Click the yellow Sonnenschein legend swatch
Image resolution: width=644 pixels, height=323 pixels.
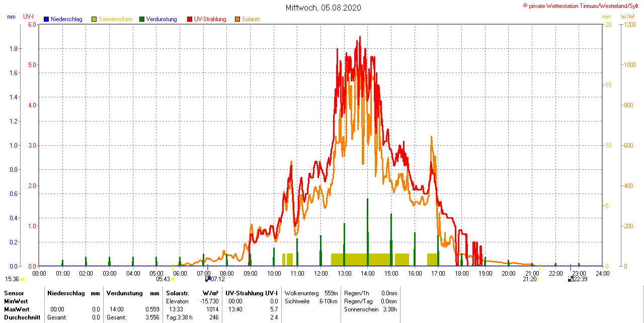pos(94,19)
